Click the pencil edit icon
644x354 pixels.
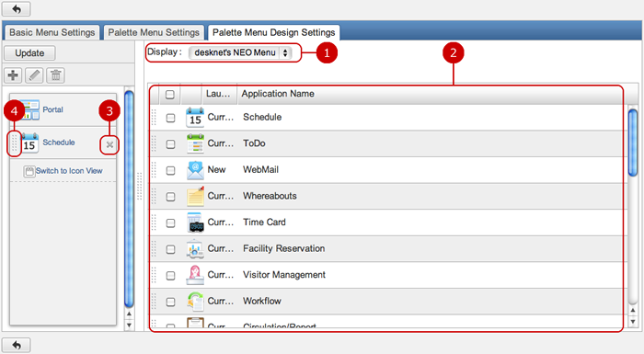coord(34,75)
